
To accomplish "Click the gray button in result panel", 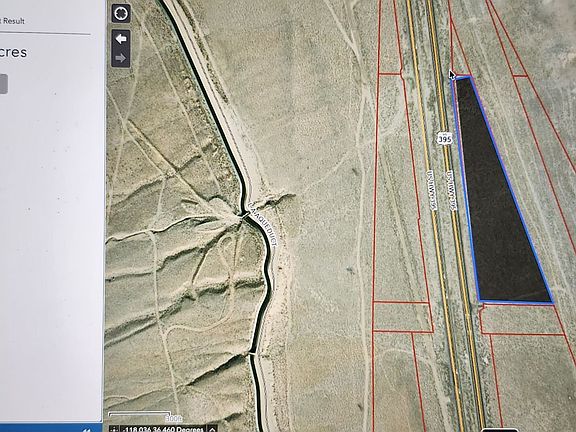I will pos(3,84).
